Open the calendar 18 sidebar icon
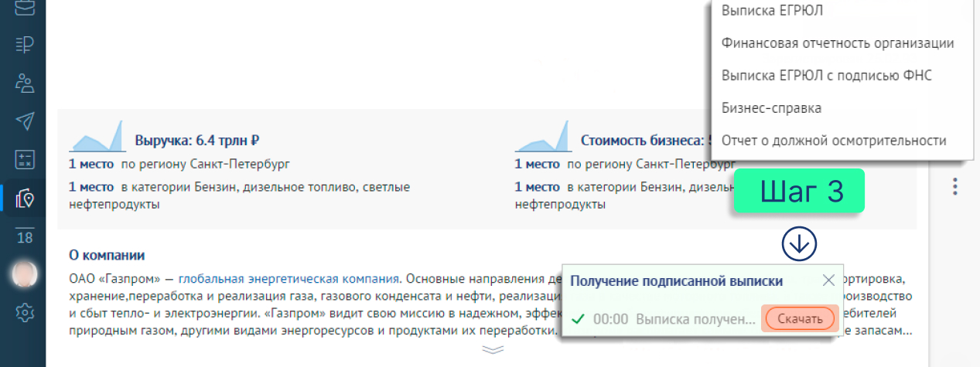The height and width of the screenshot is (367, 980). [x=25, y=237]
